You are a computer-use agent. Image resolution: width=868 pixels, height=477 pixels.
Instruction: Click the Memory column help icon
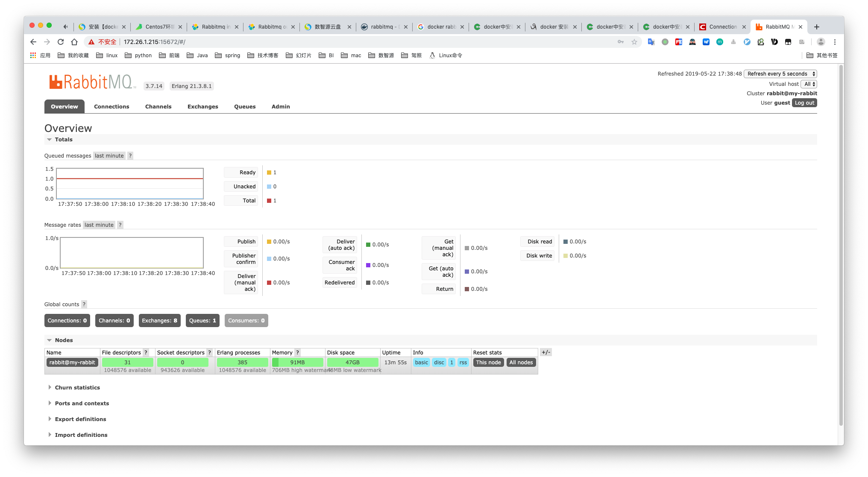coord(297,353)
